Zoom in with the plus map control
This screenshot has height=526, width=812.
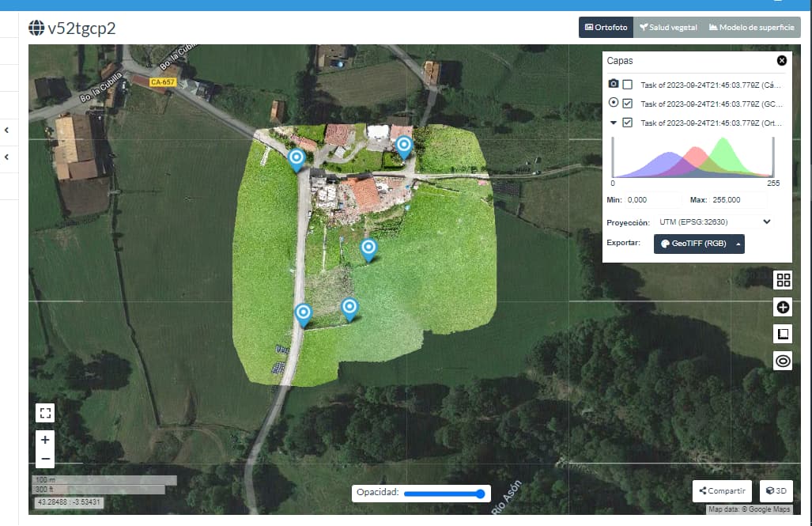pyautogui.click(x=45, y=439)
